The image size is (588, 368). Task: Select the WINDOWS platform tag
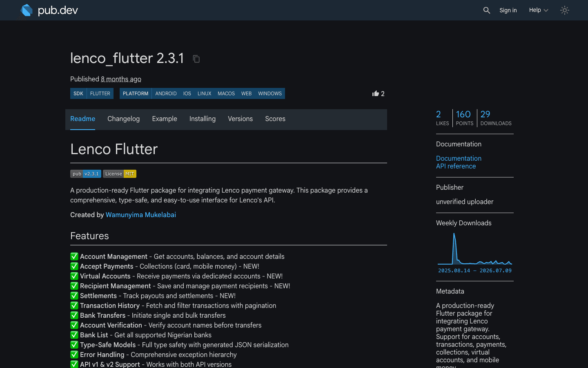[270, 94]
